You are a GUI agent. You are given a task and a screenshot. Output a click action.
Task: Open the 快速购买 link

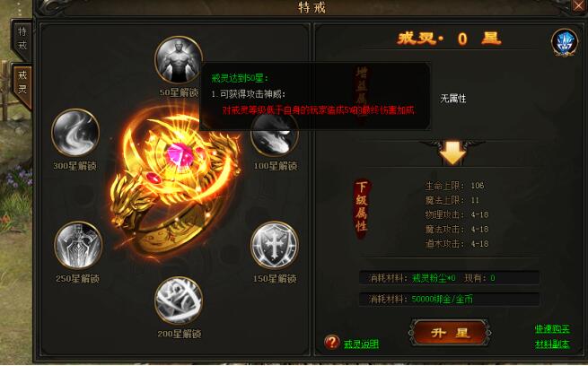(552, 328)
